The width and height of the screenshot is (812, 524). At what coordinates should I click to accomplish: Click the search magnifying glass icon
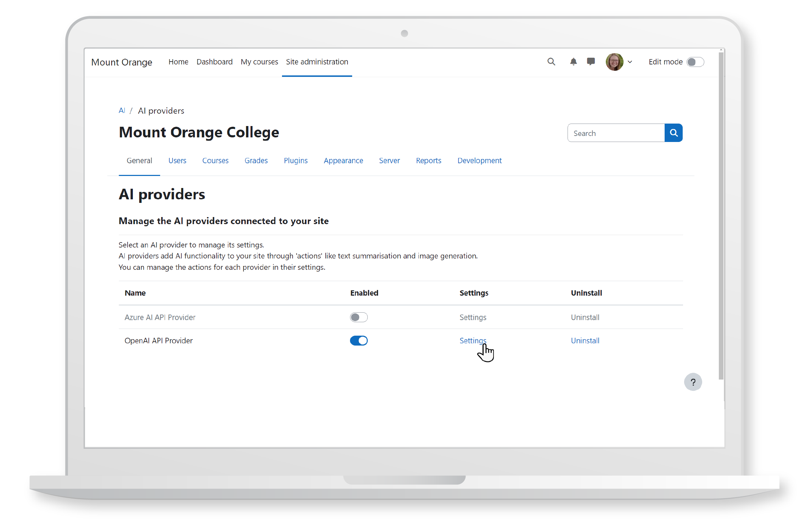click(552, 62)
